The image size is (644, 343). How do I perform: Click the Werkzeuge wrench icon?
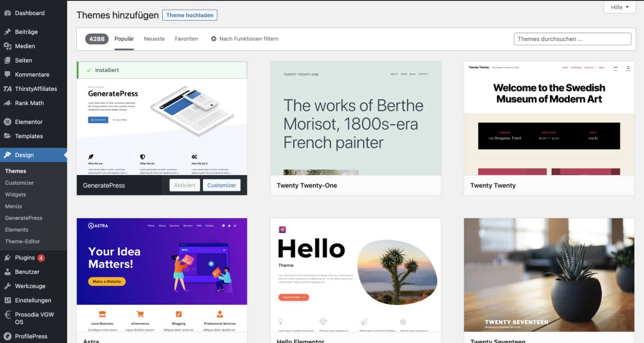click(x=7, y=286)
